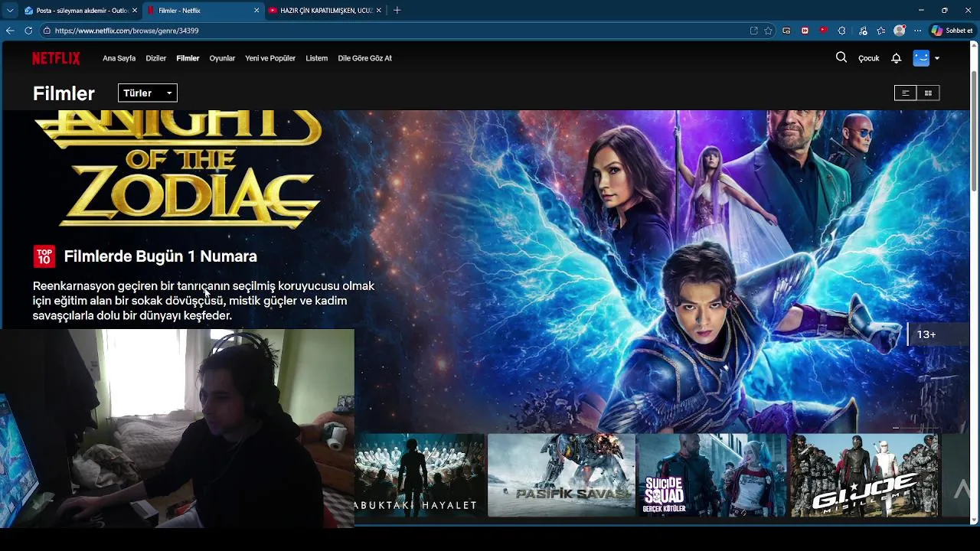Switch to grid view layout
Viewport: 980px width, 551px height.
pos(928,93)
